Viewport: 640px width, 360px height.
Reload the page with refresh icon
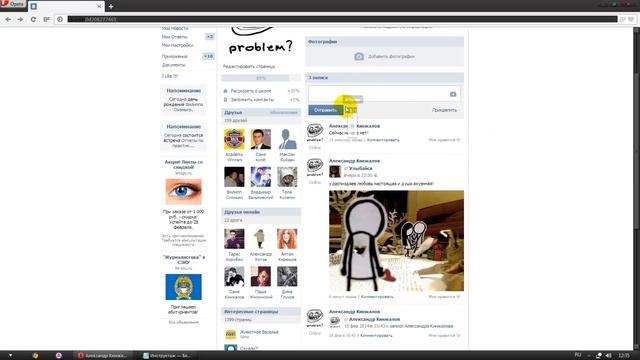(33, 19)
